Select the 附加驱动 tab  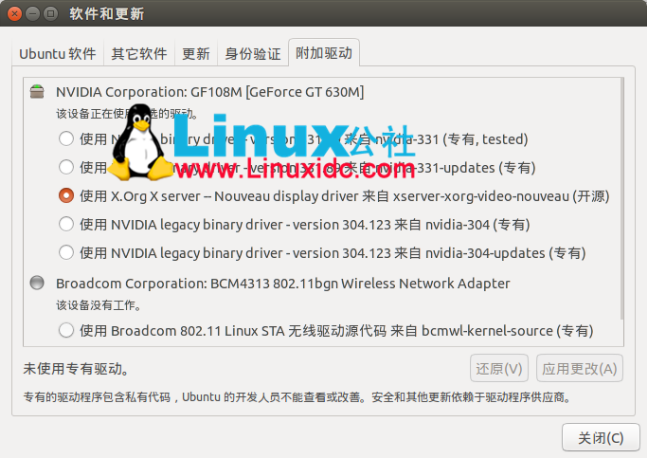(324, 53)
